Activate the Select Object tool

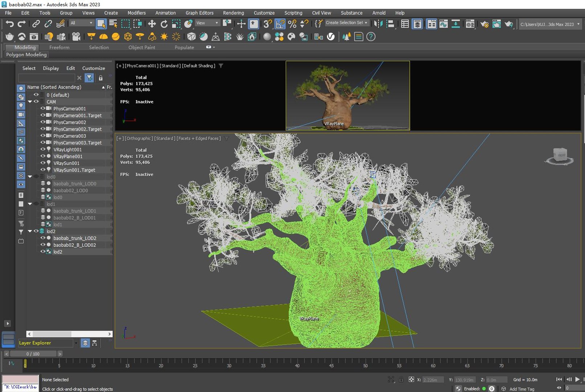[x=101, y=24]
